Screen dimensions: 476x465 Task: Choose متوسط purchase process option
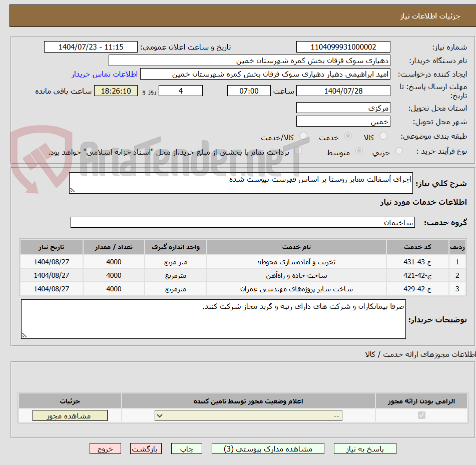pyautogui.click(x=359, y=151)
